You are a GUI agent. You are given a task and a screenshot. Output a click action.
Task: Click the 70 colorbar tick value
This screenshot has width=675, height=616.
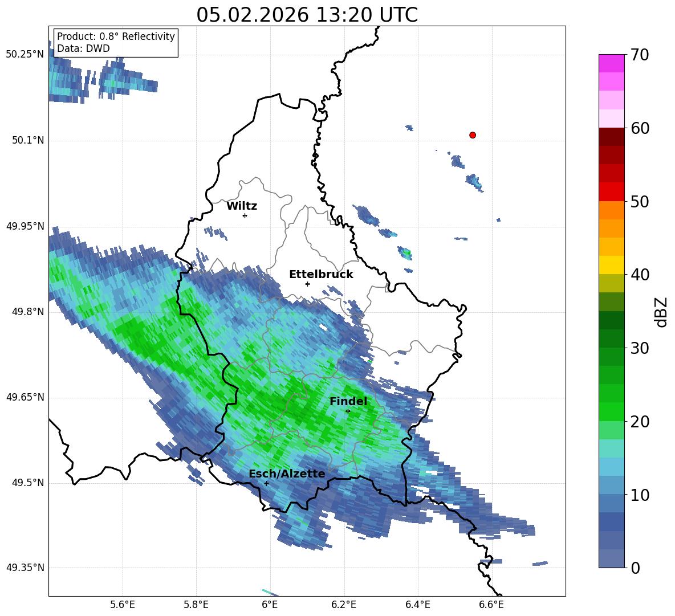click(640, 55)
